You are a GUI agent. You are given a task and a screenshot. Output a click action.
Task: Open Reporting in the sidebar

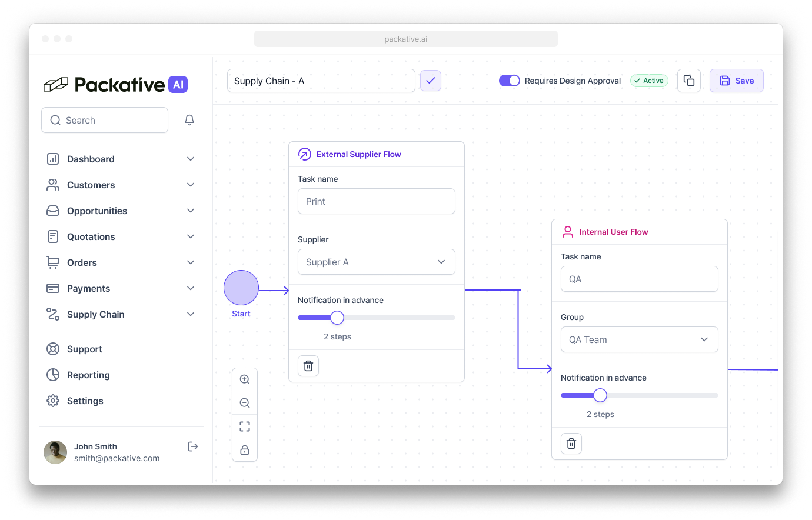(88, 375)
